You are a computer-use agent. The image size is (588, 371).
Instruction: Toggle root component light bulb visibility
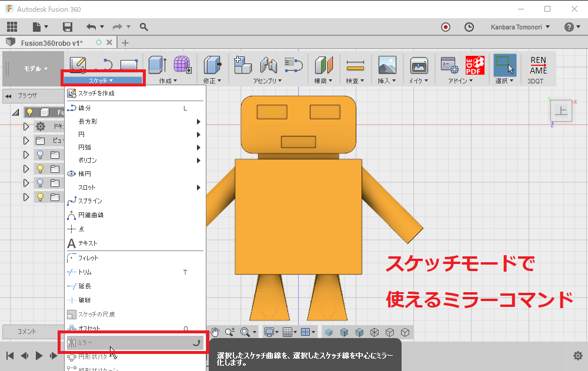29,112
